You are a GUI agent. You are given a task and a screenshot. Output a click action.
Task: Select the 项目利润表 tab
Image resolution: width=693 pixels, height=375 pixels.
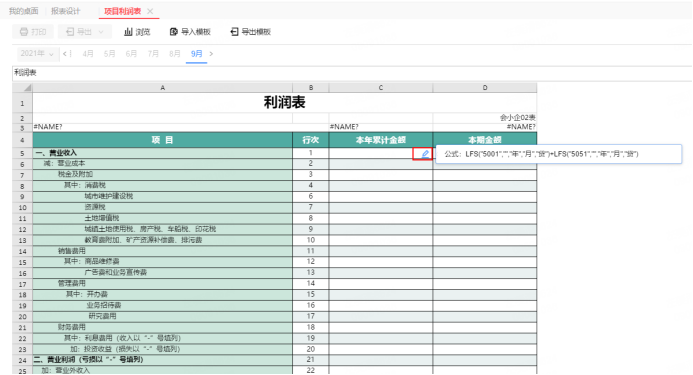click(122, 11)
